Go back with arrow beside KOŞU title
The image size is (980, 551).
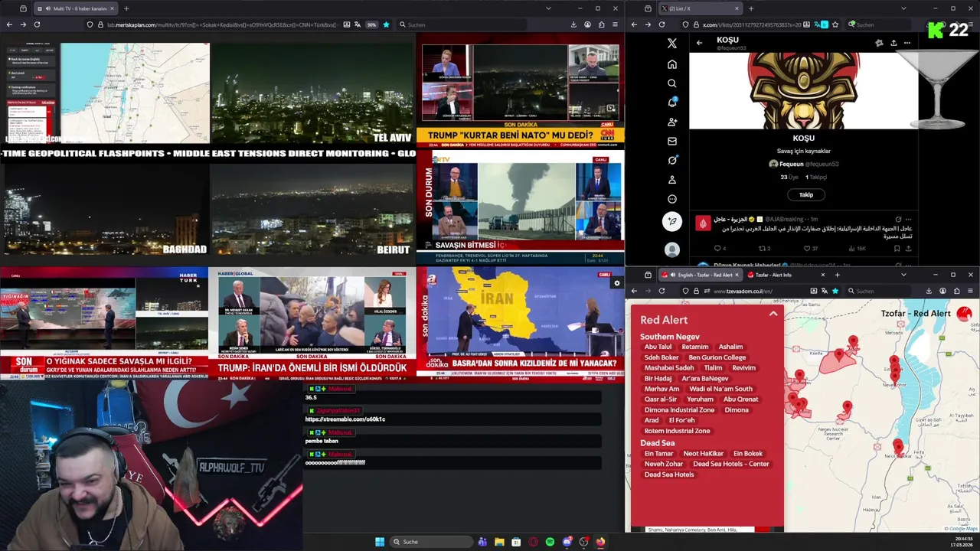tap(699, 43)
